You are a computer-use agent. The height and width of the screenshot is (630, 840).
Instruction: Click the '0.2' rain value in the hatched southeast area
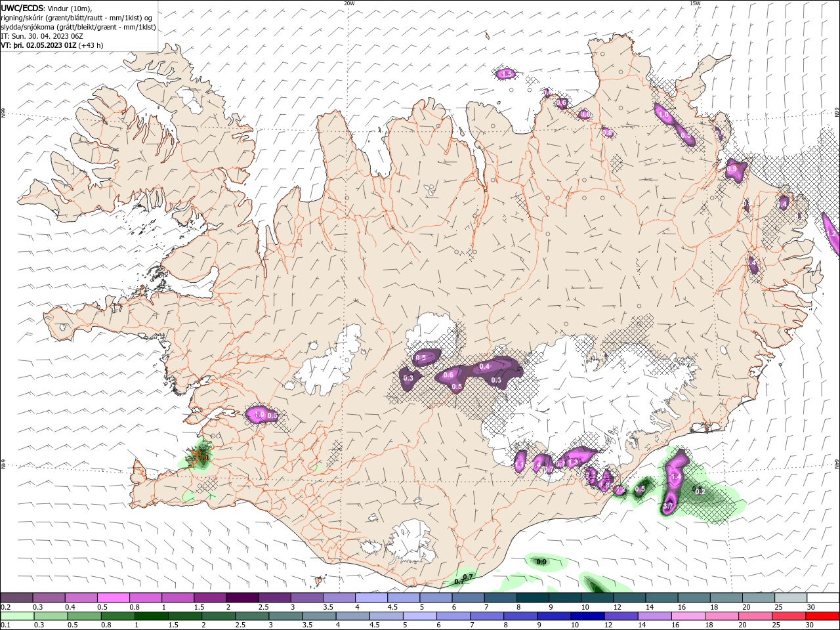point(700,492)
